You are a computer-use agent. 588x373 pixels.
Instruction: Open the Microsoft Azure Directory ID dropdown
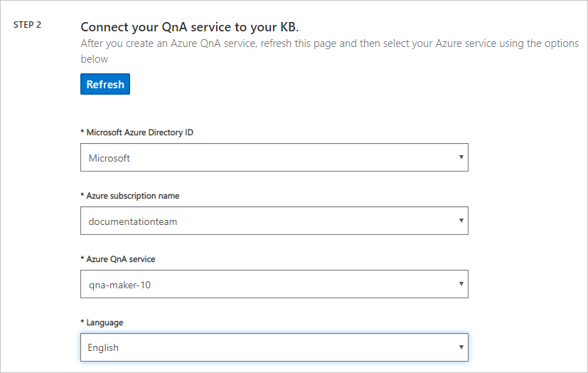274,158
